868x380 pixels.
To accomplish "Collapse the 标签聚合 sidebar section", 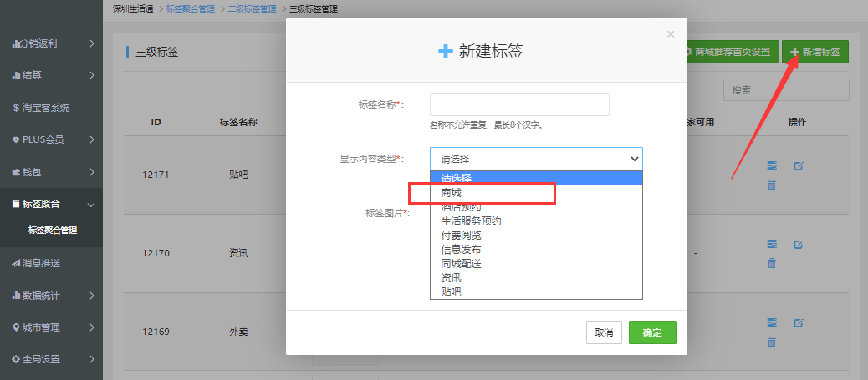I will [x=50, y=204].
